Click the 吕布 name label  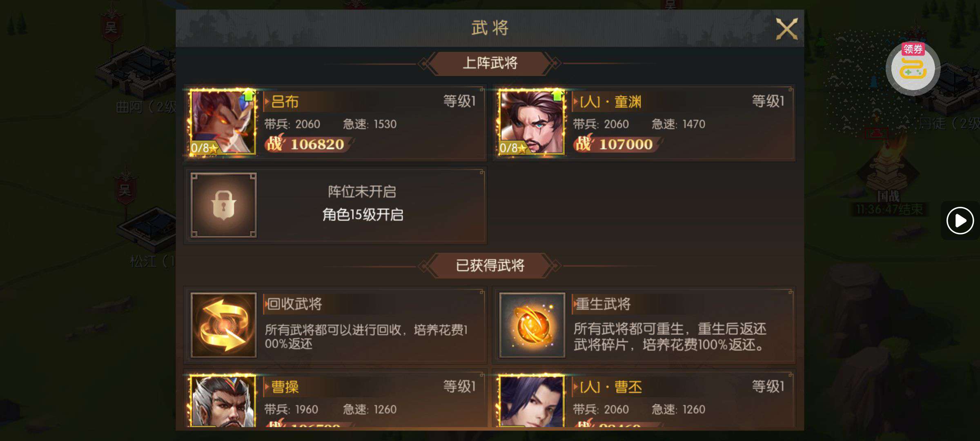pyautogui.click(x=285, y=102)
